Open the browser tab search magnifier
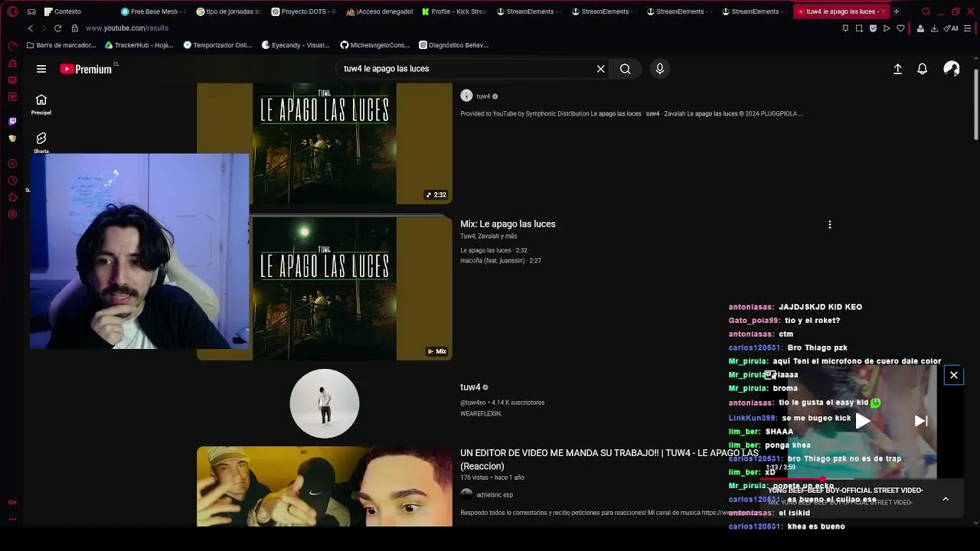The image size is (980, 551). (926, 11)
